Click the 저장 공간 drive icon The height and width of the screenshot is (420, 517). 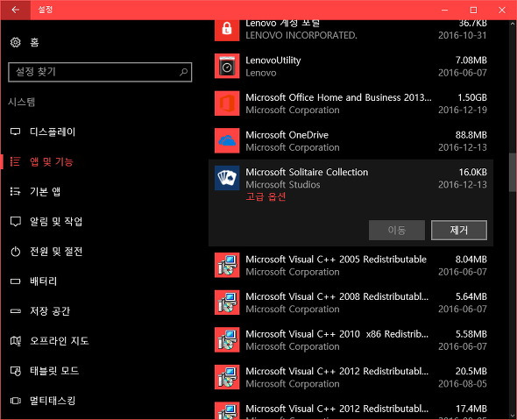point(15,310)
